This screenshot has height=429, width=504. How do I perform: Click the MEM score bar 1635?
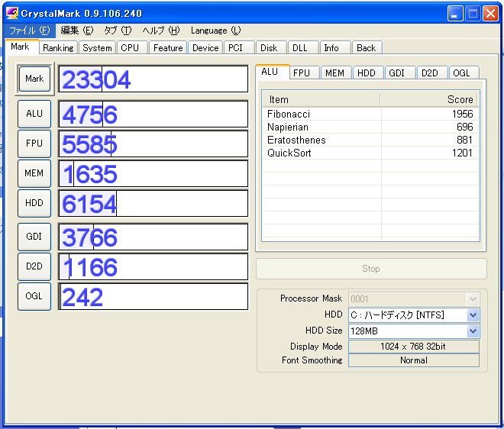[x=153, y=173]
